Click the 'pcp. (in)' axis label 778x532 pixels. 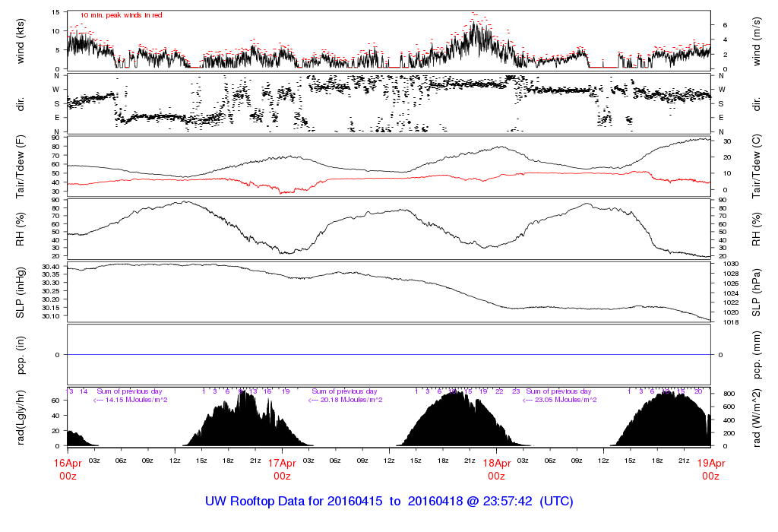(21, 355)
